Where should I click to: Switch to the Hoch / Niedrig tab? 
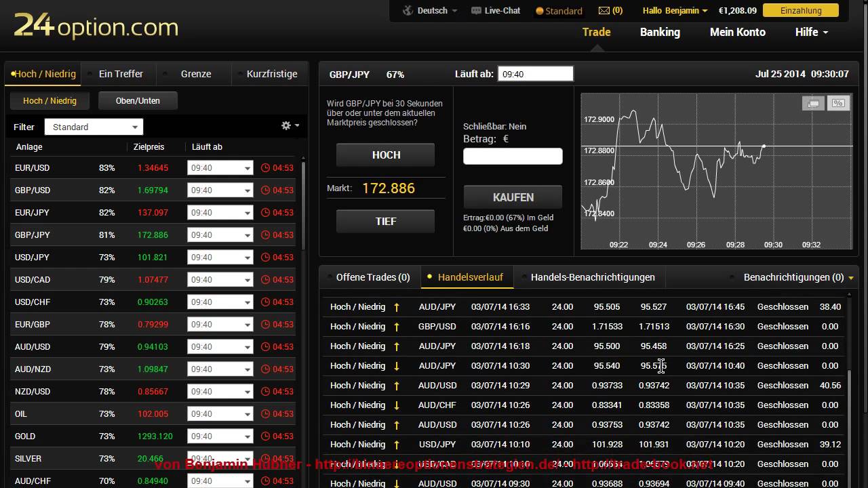tap(43, 74)
